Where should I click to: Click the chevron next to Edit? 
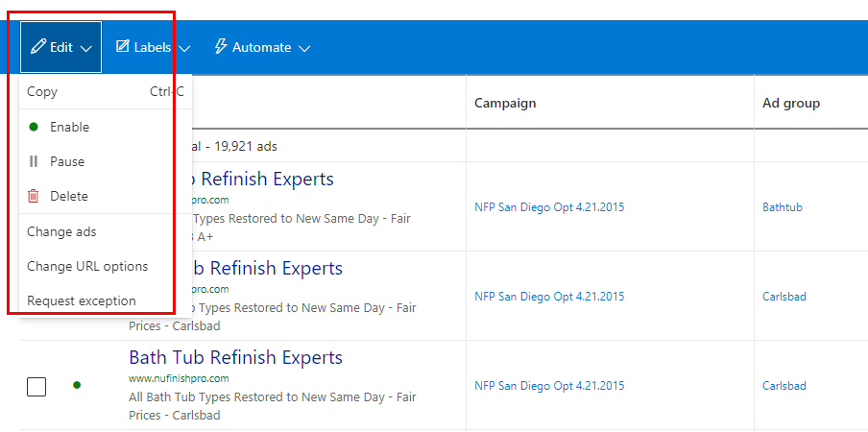[85, 49]
